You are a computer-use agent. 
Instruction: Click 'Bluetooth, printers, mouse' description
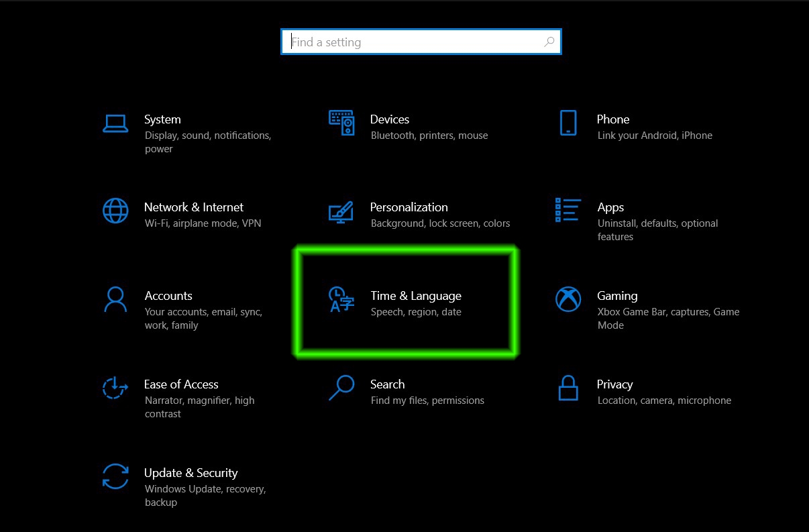click(429, 136)
